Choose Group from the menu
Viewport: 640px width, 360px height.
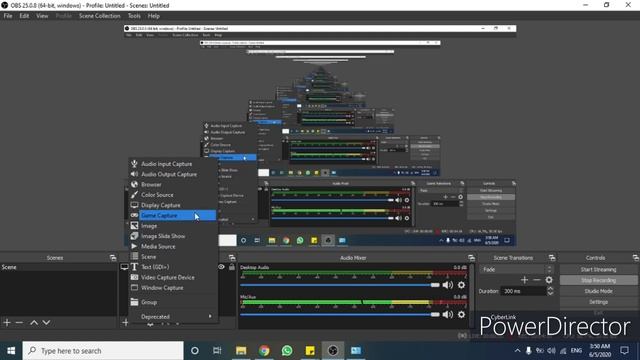173,302
